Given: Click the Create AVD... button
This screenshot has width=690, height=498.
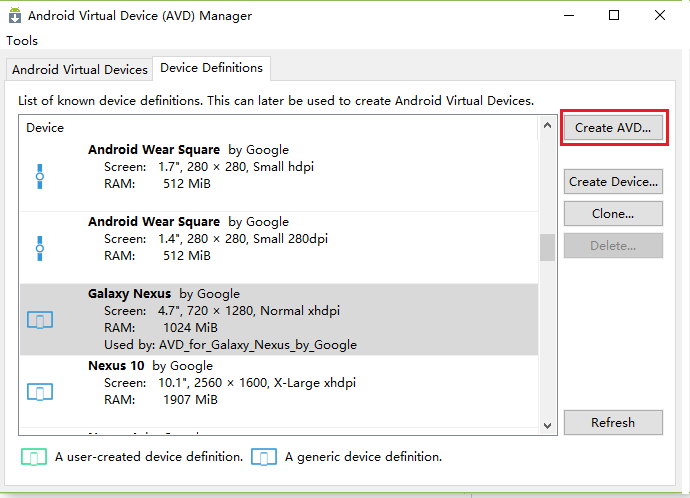Looking at the screenshot, I should point(613,128).
